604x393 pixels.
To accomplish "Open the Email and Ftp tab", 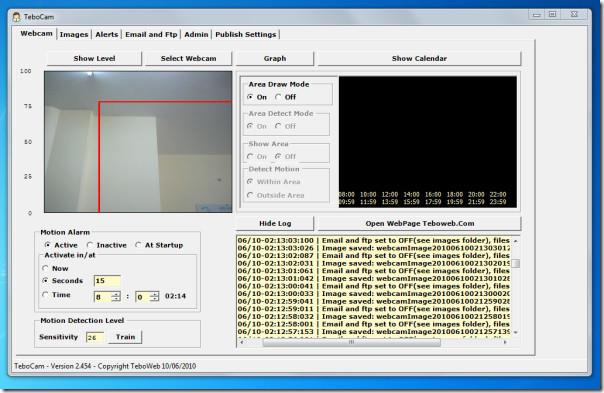I will [151, 34].
